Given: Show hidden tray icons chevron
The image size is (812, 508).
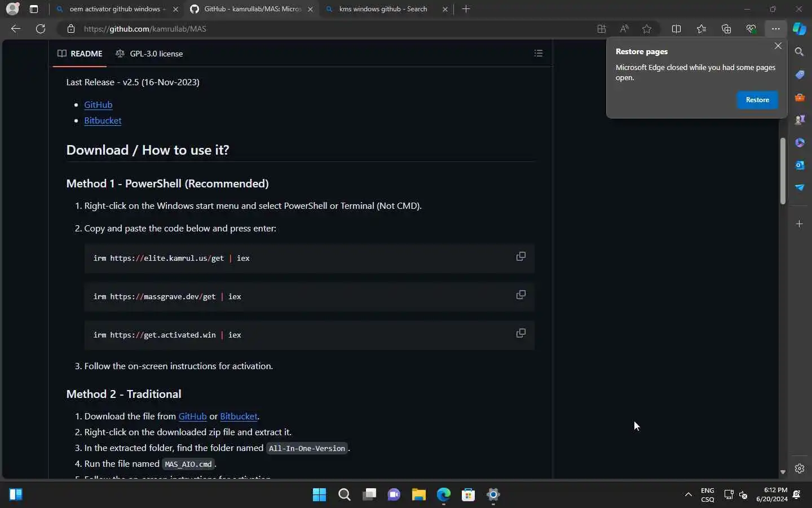Looking at the screenshot, I should [688, 494].
